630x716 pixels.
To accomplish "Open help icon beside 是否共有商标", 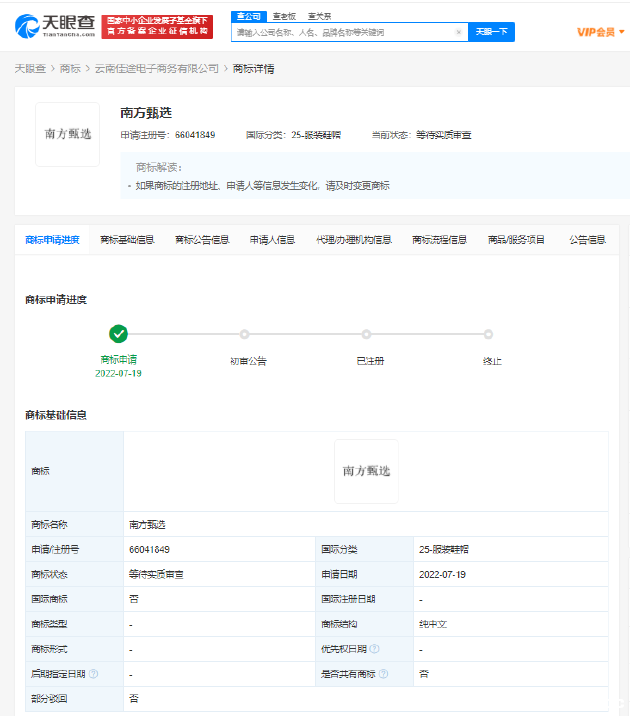I will 384,674.
